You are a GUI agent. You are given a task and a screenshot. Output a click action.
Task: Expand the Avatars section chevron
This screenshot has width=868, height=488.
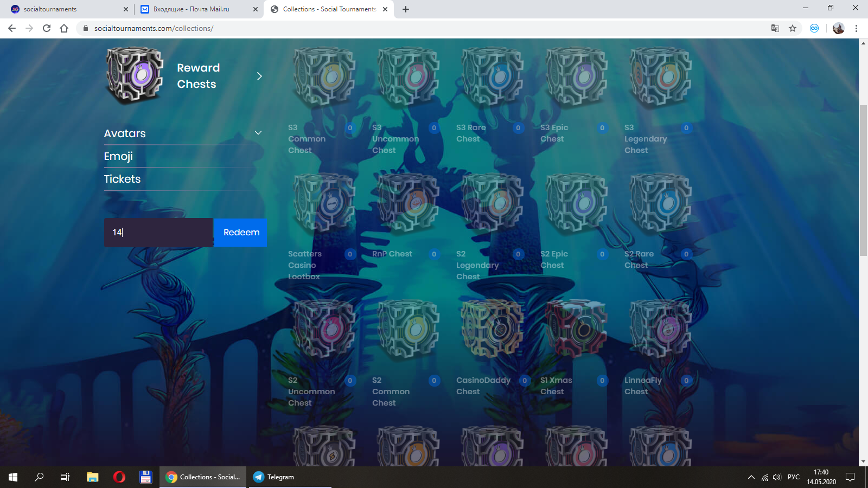pos(258,133)
